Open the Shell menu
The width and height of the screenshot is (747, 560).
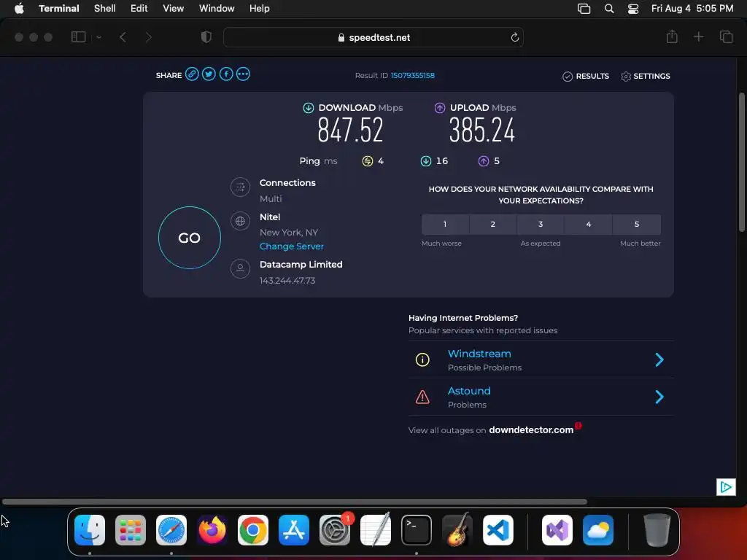pyautogui.click(x=105, y=8)
